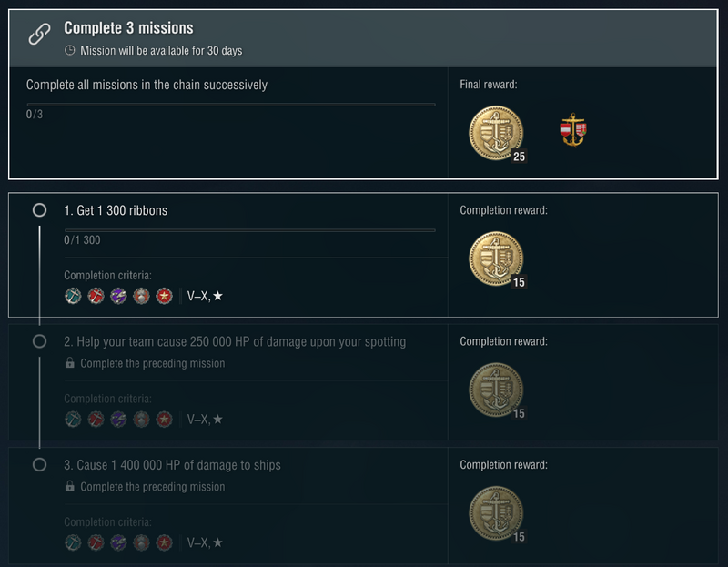Select the mission 2 circle marker
Image resolution: width=728 pixels, height=567 pixels.
[39, 341]
